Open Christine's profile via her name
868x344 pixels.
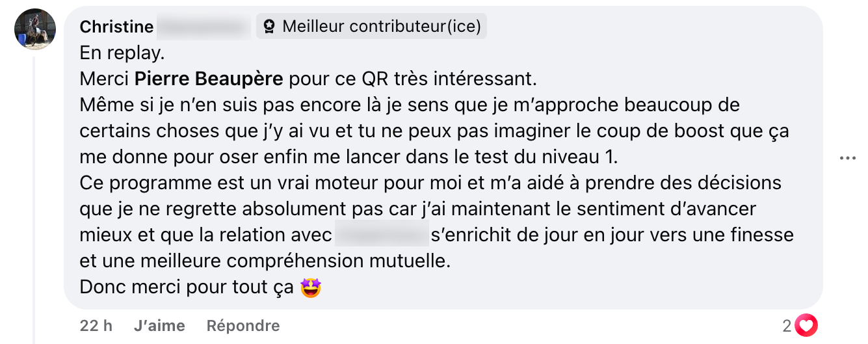pyautogui.click(x=116, y=27)
